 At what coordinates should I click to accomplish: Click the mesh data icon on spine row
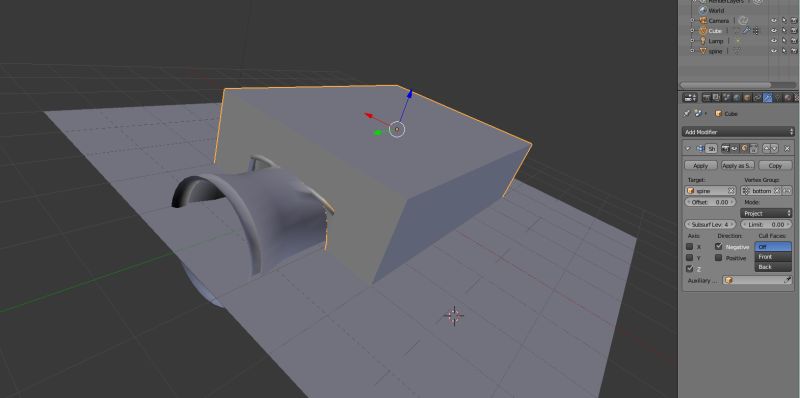[x=738, y=51]
